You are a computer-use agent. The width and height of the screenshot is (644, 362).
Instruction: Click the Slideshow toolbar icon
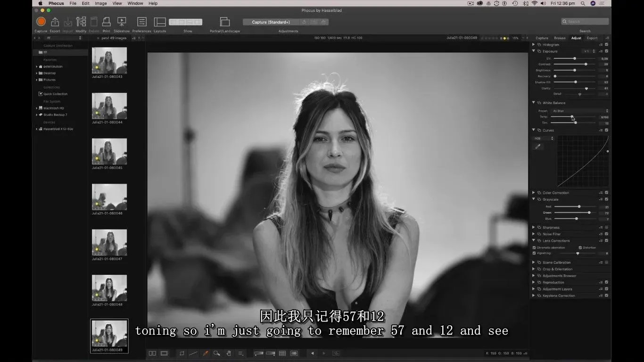[122, 22]
